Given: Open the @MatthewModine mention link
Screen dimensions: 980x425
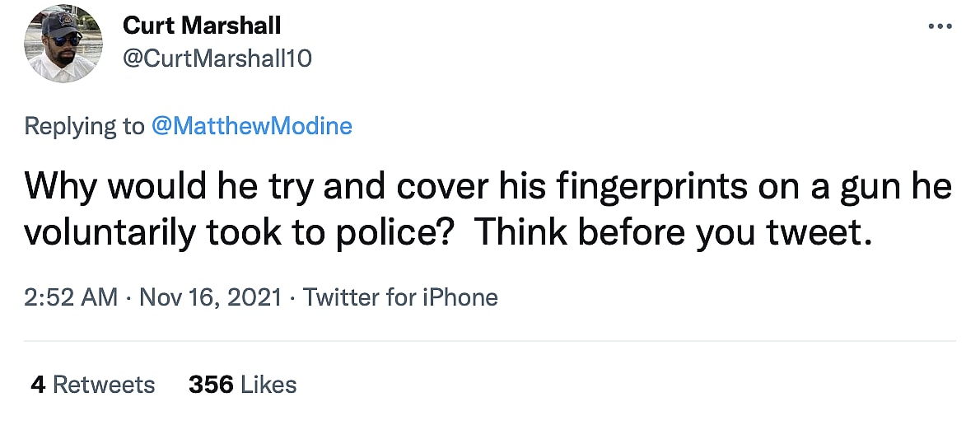Looking at the screenshot, I should tap(251, 126).
